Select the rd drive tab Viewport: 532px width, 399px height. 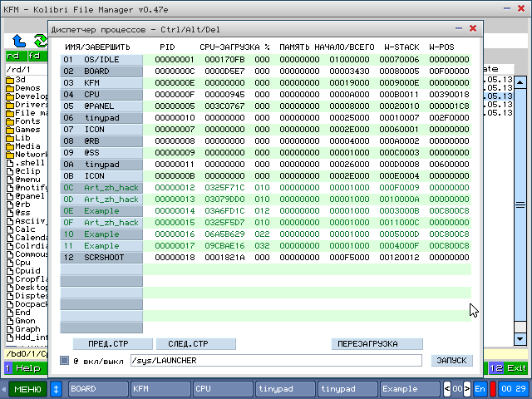click(x=14, y=56)
